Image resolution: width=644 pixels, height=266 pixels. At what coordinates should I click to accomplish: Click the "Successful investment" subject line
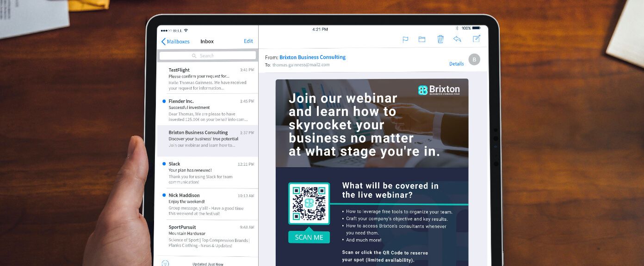(189, 108)
